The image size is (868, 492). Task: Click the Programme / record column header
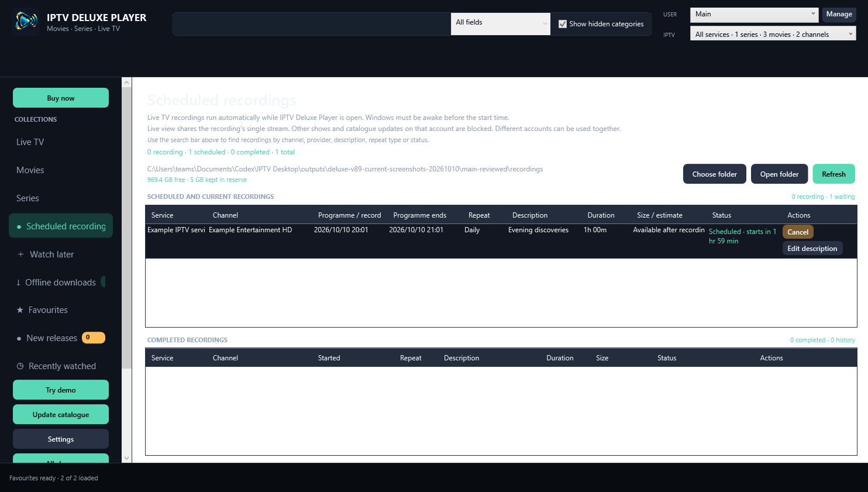349,215
